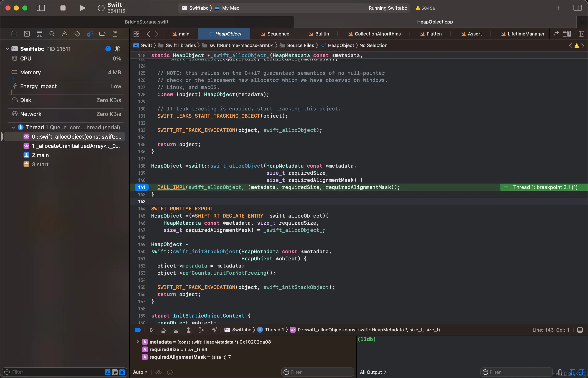
Task: Click the Quick Look eye icon
Action: coord(159,372)
